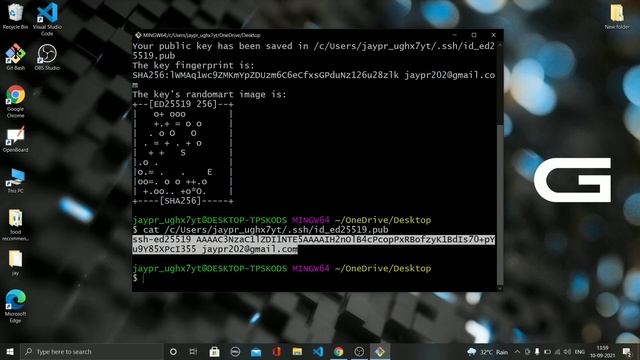Expand the hidden system tray icons chevron
640x360 pixels.
(x=517, y=352)
